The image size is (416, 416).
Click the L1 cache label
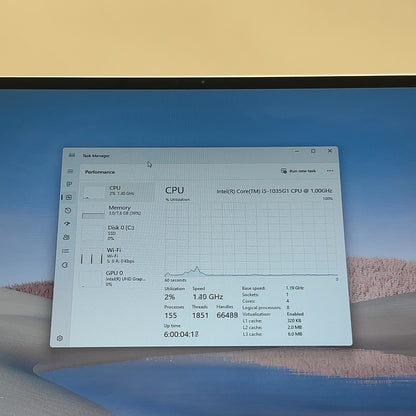(x=252, y=321)
